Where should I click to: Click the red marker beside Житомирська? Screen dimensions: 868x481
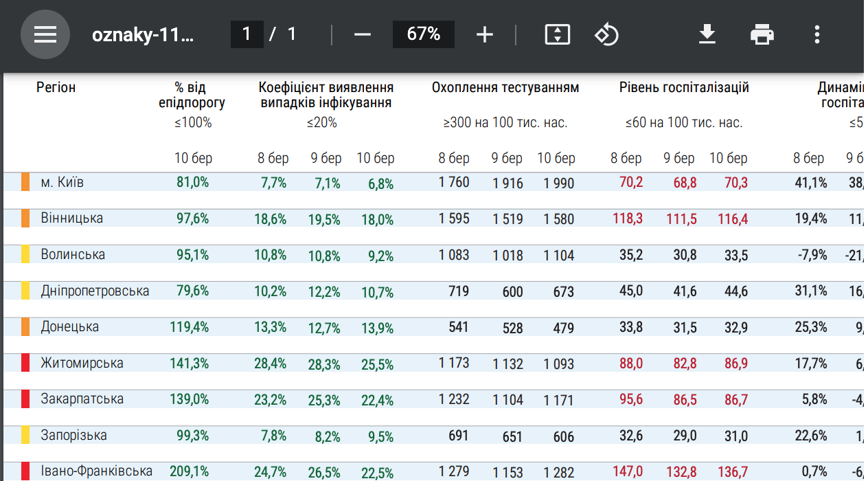pos(25,363)
